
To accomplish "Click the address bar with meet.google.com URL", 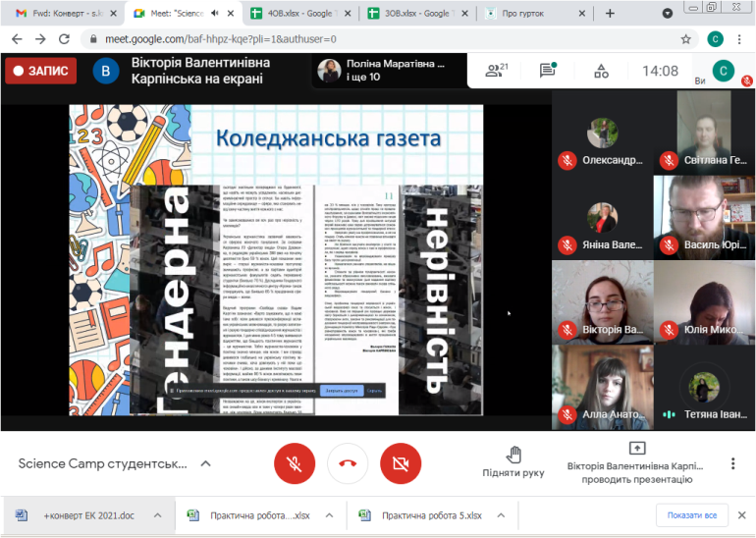I will click(x=373, y=39).
